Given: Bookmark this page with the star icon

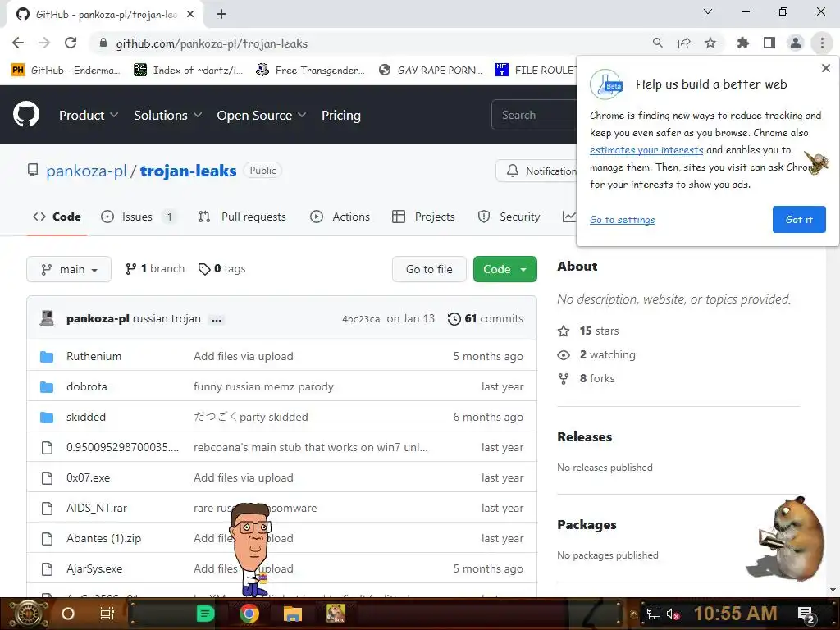Looking at the screenshot, I should [x=710, y=43].
